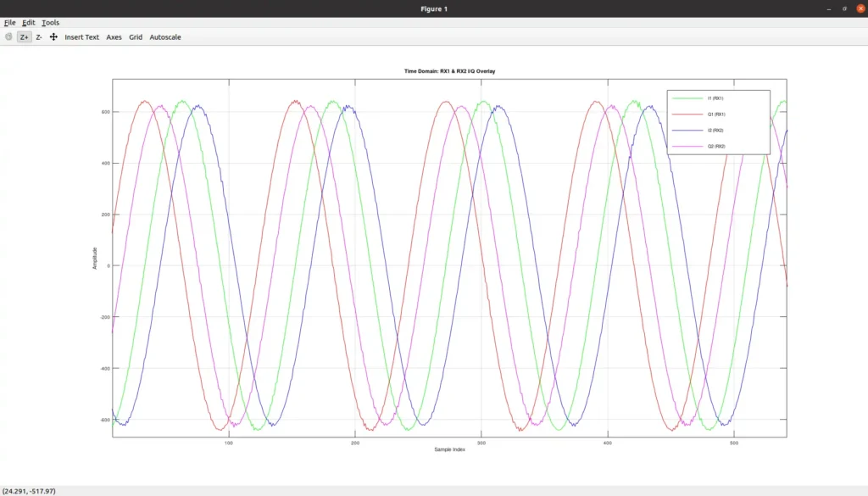Click the 100 x-axis tick label
This screenshot has height=496, width=868.
229,443
